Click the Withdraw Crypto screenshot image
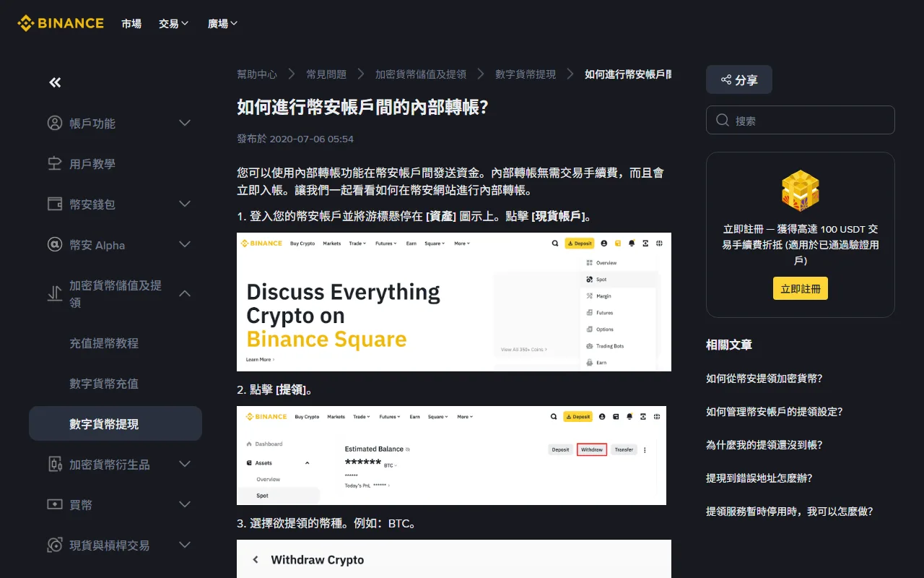924x578 pixels. (x=454, y=558)
